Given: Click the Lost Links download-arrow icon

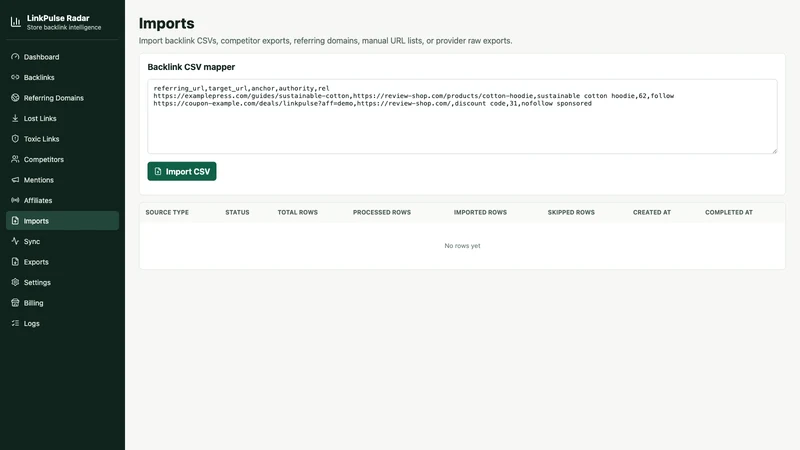Looking at the screenshot, I should [15, 118].
